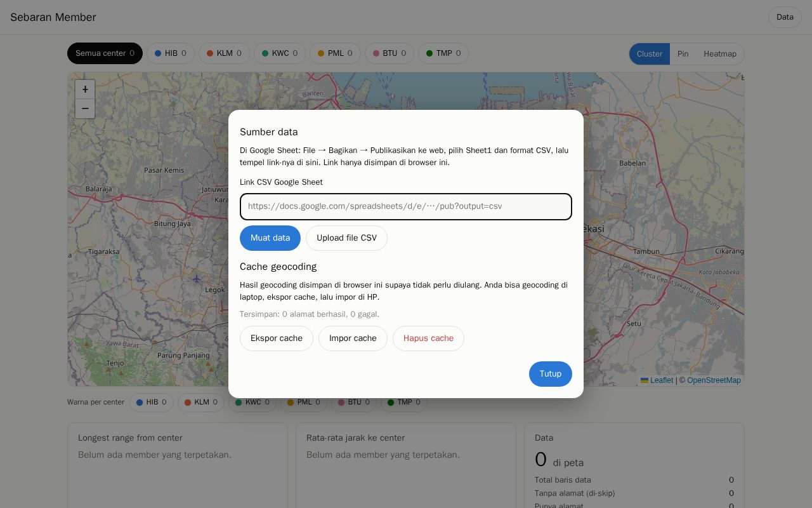This screenshot has height=508, width=812.
Task: Zoom out the map with minus
Action: tap(85, 109)
